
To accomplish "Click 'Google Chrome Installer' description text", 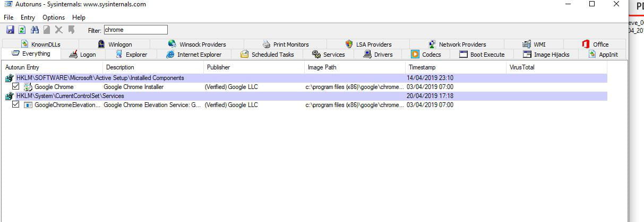I will (x=134, y=87).
